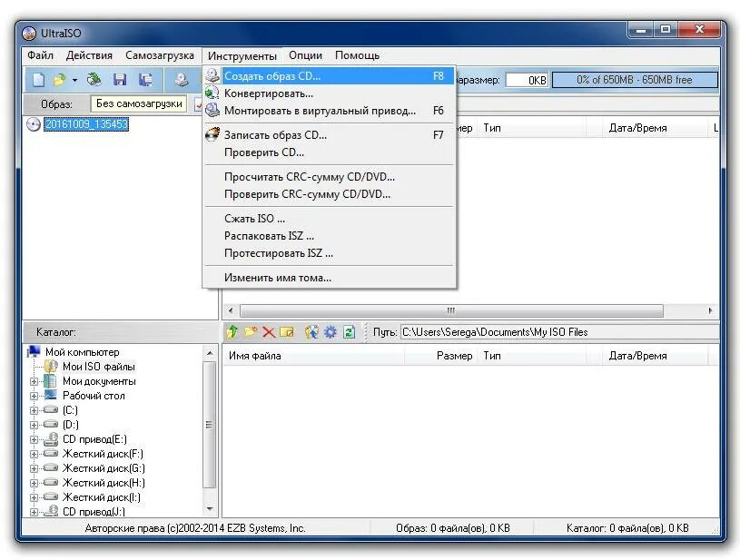Click the folder with blue arrow icon
740x560 pixels.
pyautogui.click(x=311, y=332)
